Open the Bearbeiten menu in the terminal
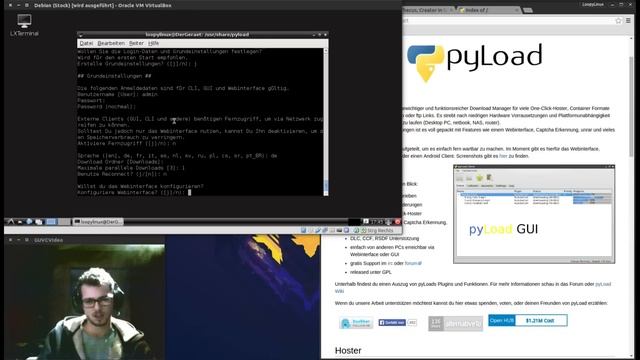 click(111, 43)
